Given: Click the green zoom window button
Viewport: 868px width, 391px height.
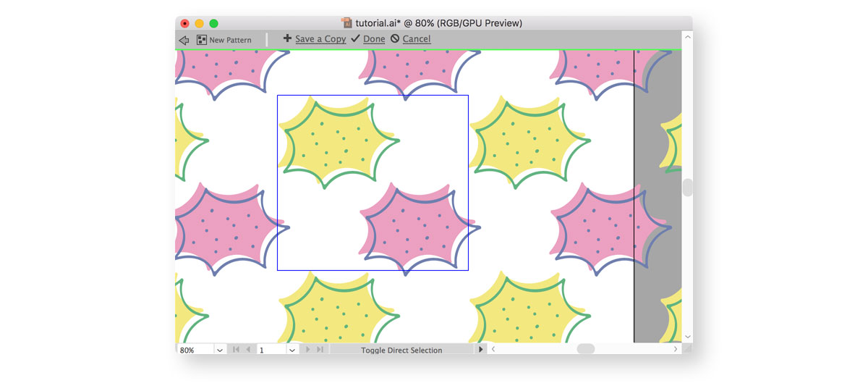Looking at the screenshot, I should [213, 23].
